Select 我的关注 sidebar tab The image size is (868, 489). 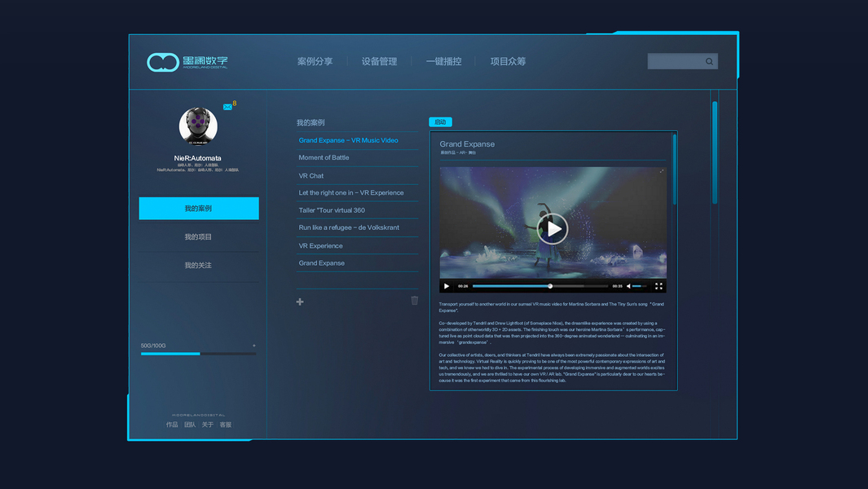(x=199, y=265)
